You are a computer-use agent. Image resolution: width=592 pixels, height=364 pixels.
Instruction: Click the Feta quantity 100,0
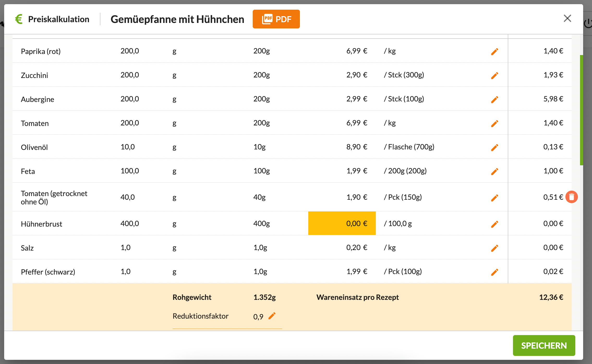point(130,171)
